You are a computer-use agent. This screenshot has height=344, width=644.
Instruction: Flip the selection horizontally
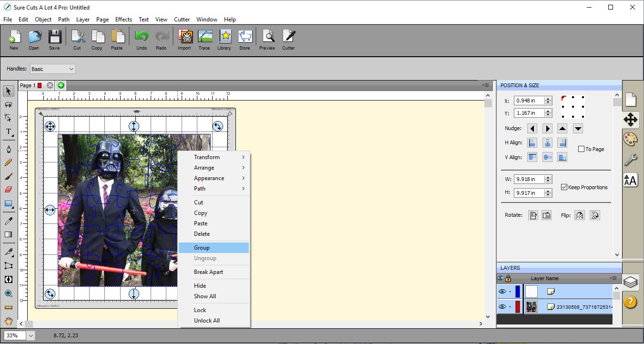pyautogui.click(x=580, y=215)
